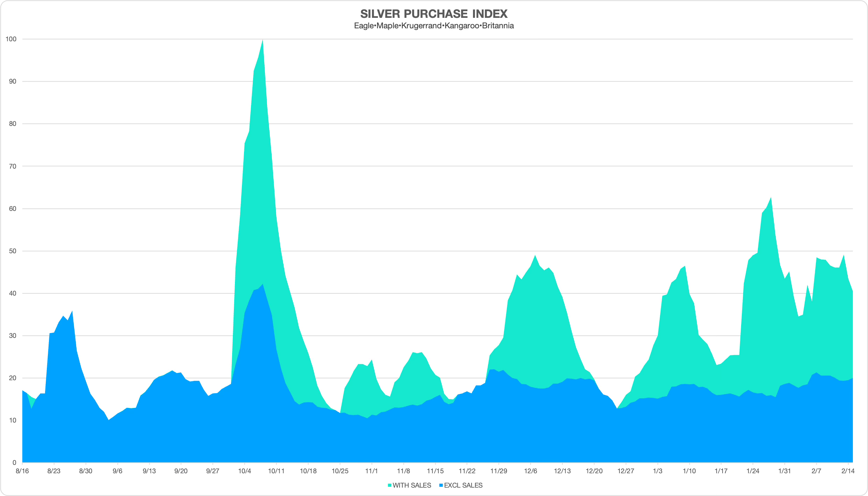The height and width of the screenshot is (496, 868).
Task: Click the 1/24 date label
Action: (753, 471)
